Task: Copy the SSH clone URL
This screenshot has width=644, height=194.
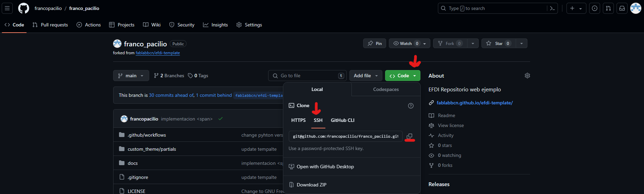Action: point(409,136)
